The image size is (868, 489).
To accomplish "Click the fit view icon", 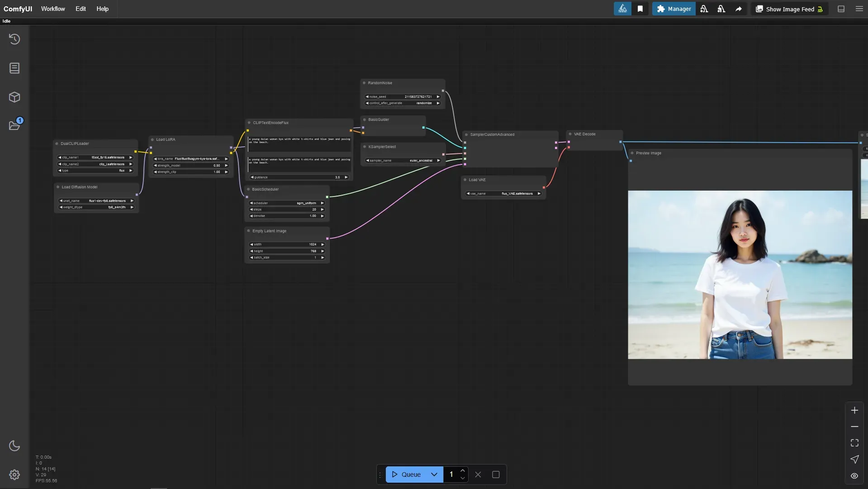I will pyautogui.click(x=854, y=443).
